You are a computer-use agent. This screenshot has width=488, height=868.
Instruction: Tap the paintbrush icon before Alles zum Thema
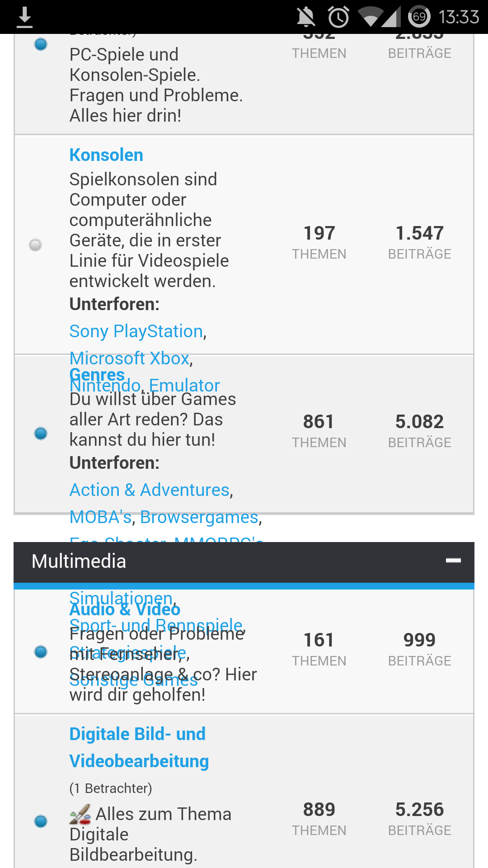click(x=80, y=814)
